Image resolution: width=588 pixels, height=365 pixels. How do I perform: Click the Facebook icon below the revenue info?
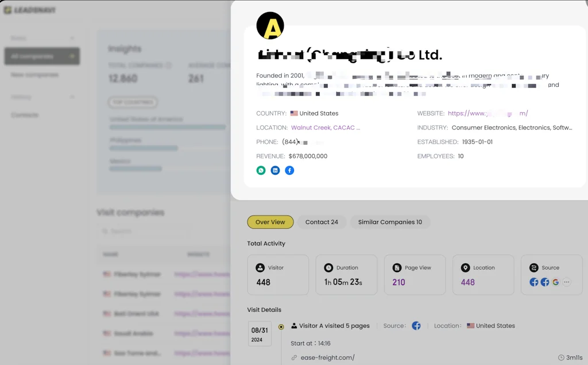coord(289,170)
